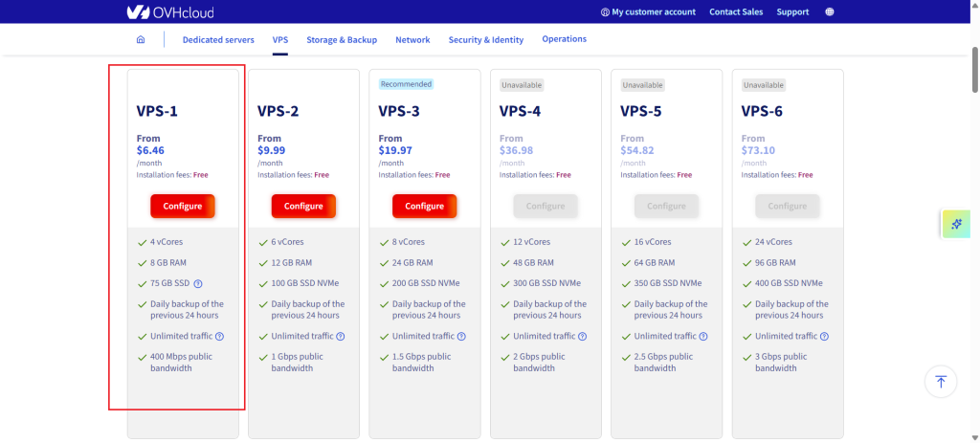This screenshot has height=443, width=980.
Task: Click '1.5 Gbps public bandwidth' text
Action: point(422,363)
